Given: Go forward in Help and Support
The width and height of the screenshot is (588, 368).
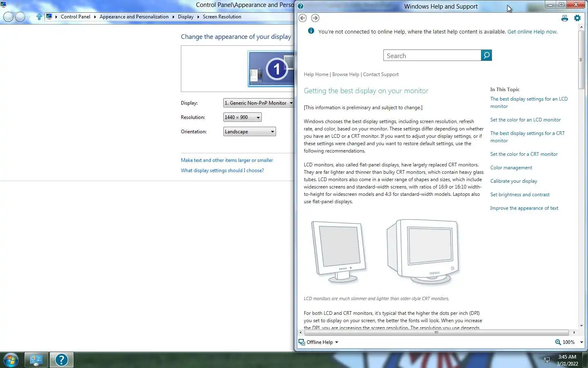Looking at the screenshot, I should click(x=315, y=18).
